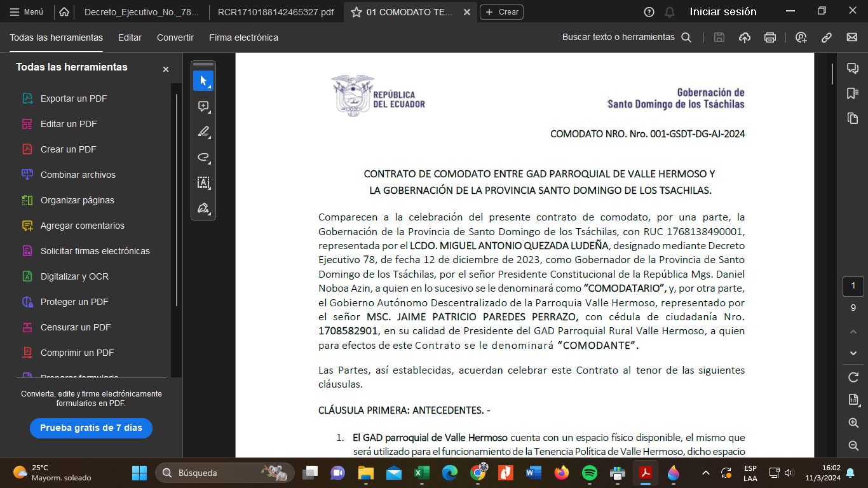Go to the next page arrow
868x488 pixels.
[853, 353]
